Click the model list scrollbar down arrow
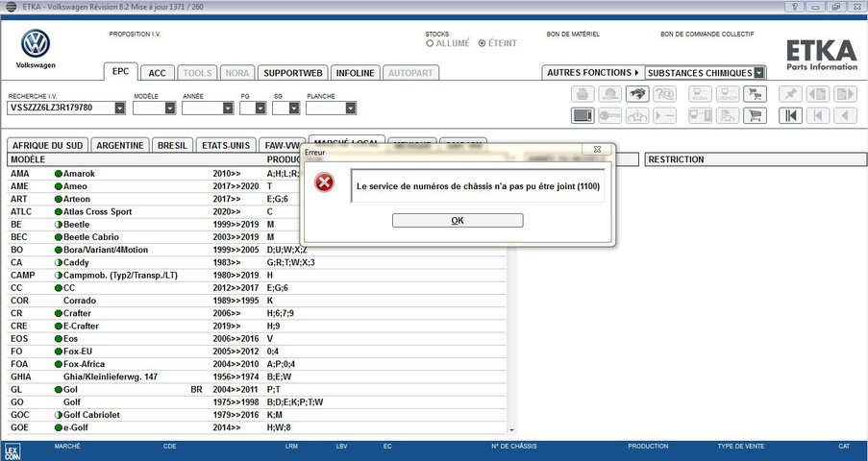The image size is (868, 461). tap(511, 429)
